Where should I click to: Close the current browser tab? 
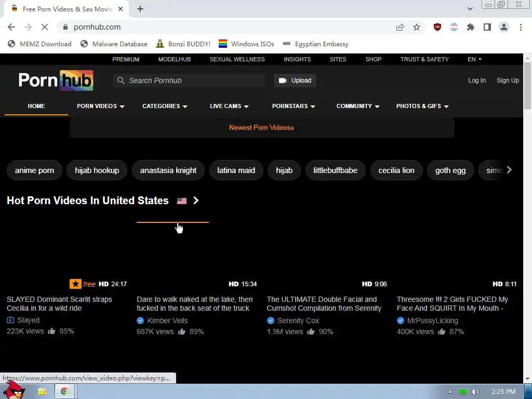(x=121, y=9)
